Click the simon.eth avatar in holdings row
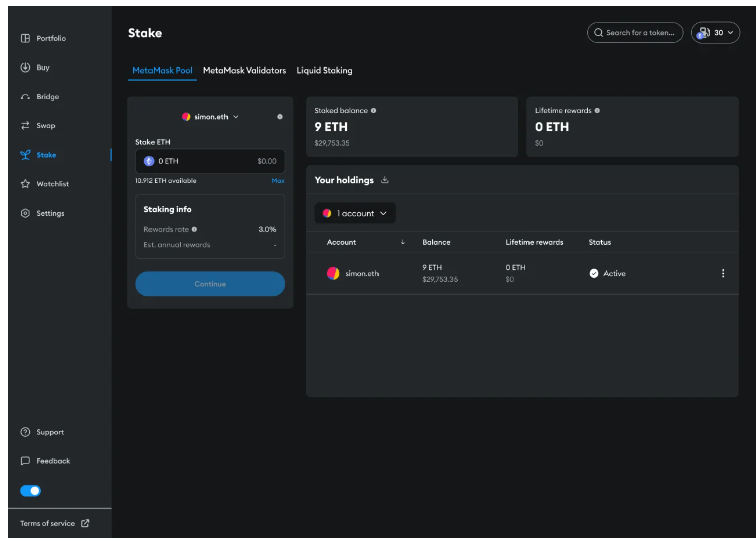This screenshot has height=541, width=756. pyautogui.click(x=333, y=273)
